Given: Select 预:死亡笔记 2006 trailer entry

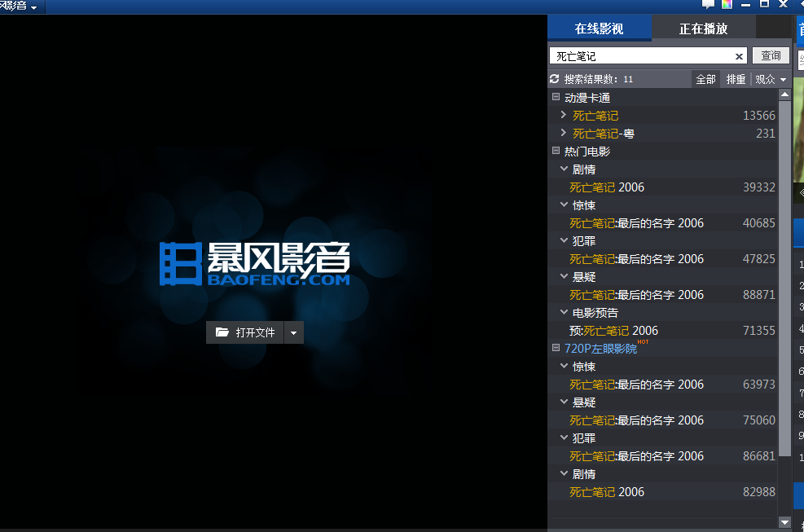Looking at the screenshot, I should coord(613,331).
